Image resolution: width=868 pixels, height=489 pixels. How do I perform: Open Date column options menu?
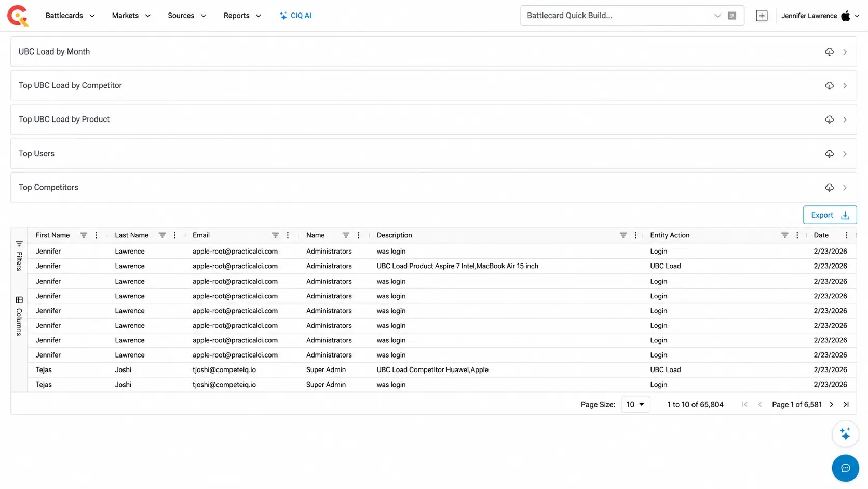click(847, 235)
